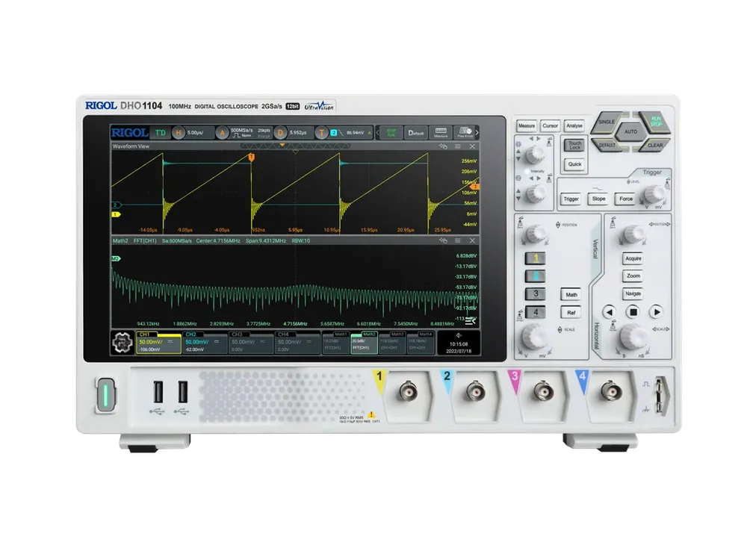Hit the navigate backward play key

[x=610, y=312]
